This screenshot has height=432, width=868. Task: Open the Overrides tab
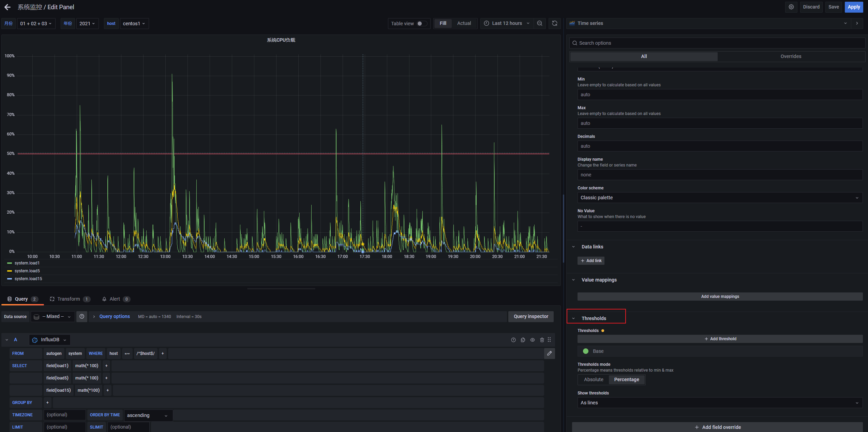pos(791,56)
